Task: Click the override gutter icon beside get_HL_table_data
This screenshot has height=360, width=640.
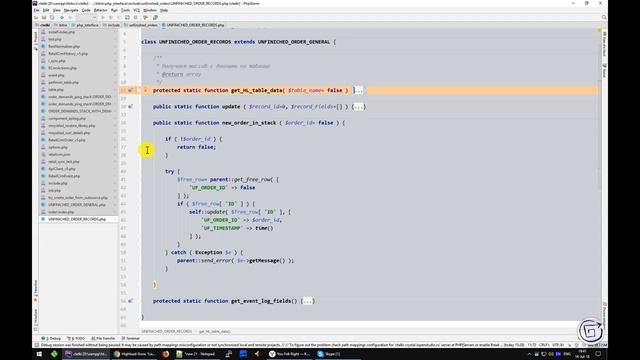Action: click(x=130, y=90)
